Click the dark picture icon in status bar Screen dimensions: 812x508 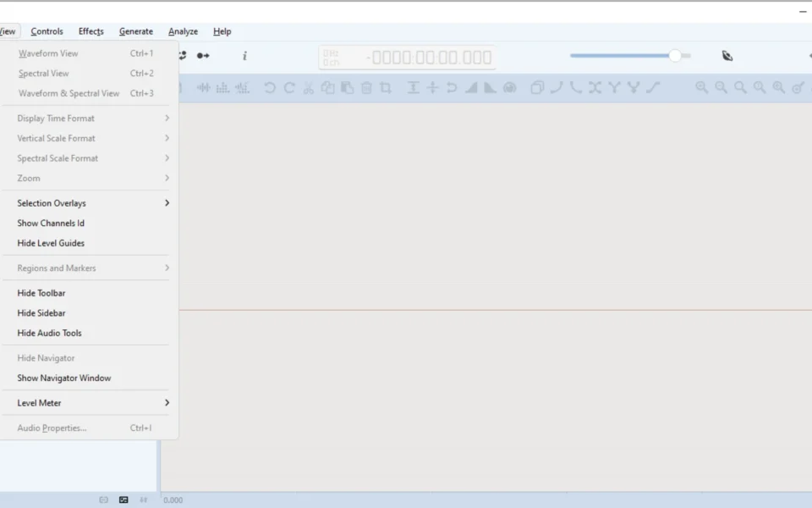123,500
